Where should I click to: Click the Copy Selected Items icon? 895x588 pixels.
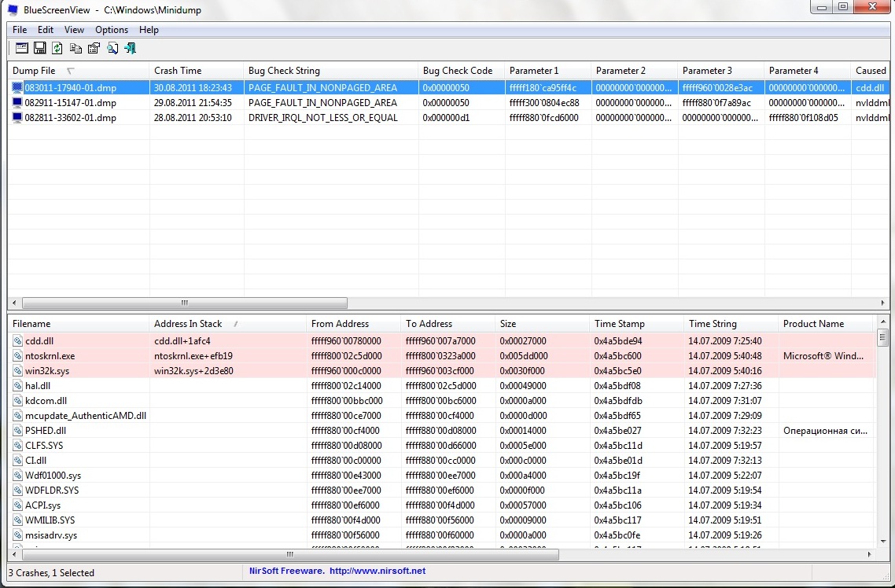point(76,49)
